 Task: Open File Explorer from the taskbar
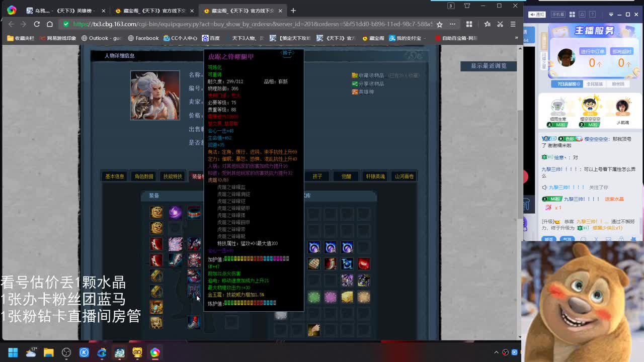tap(48, 352)
